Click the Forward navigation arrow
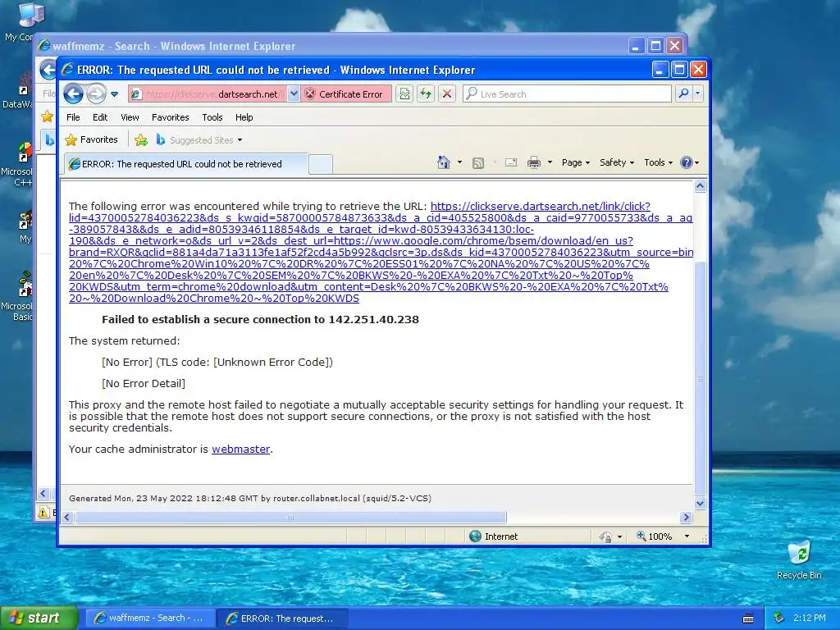The image size is (840, 630). 96,94
